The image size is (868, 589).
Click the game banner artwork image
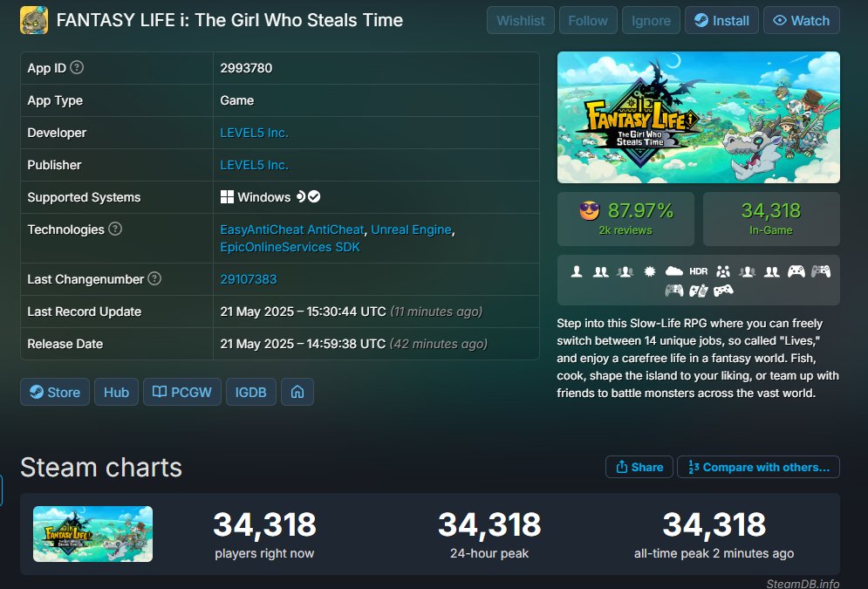[699, 117]
